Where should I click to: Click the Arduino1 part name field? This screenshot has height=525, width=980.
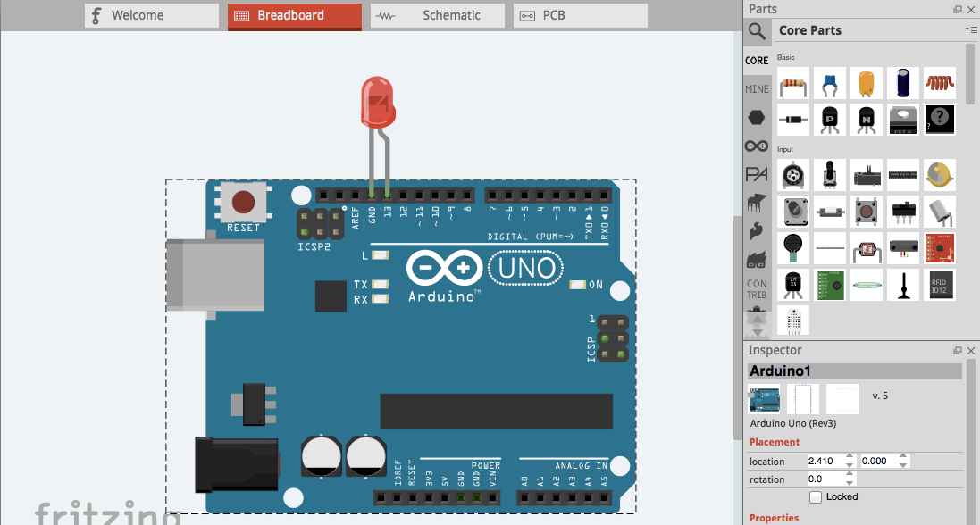854,371
